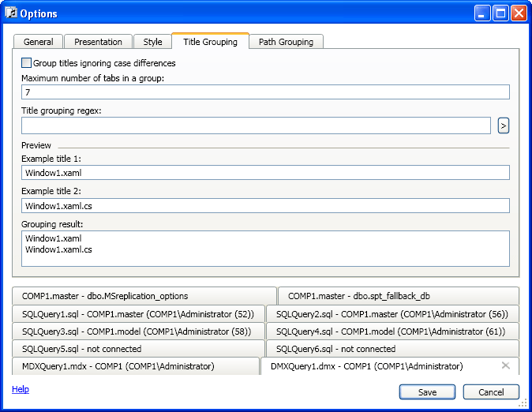Click into the Title grouping regex field

[x=256, y=125]
